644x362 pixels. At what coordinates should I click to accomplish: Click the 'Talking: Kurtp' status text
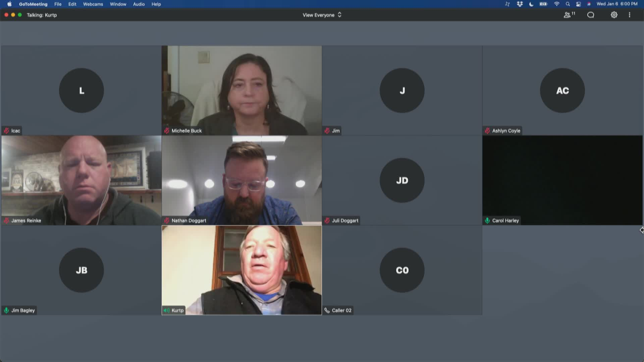click(42, 15)
